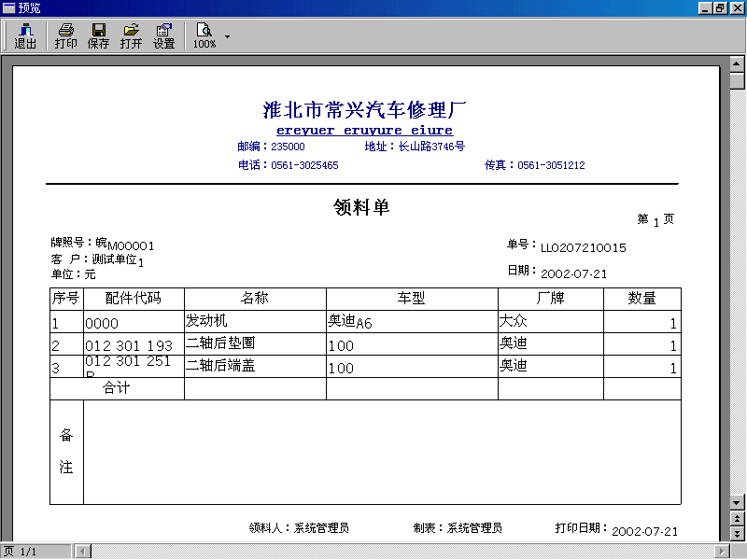
Task: Click 领料人：系统管理员 in the footer
Action: 299,527
